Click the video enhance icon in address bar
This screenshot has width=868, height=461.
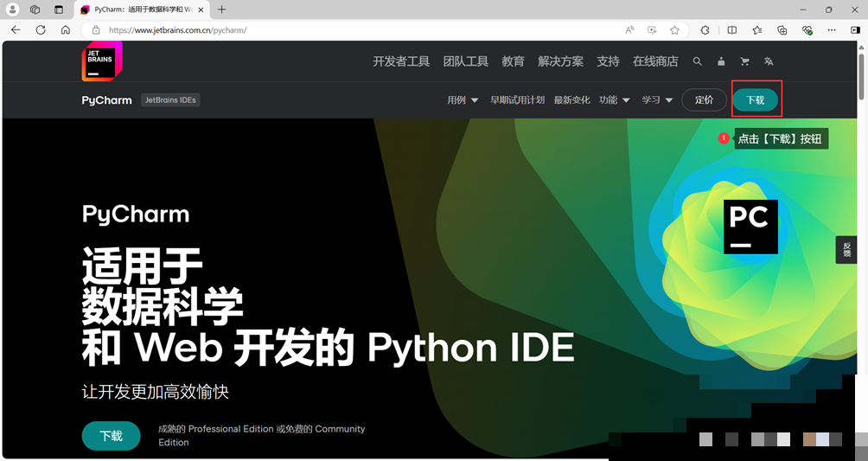(x=652, y=30)
